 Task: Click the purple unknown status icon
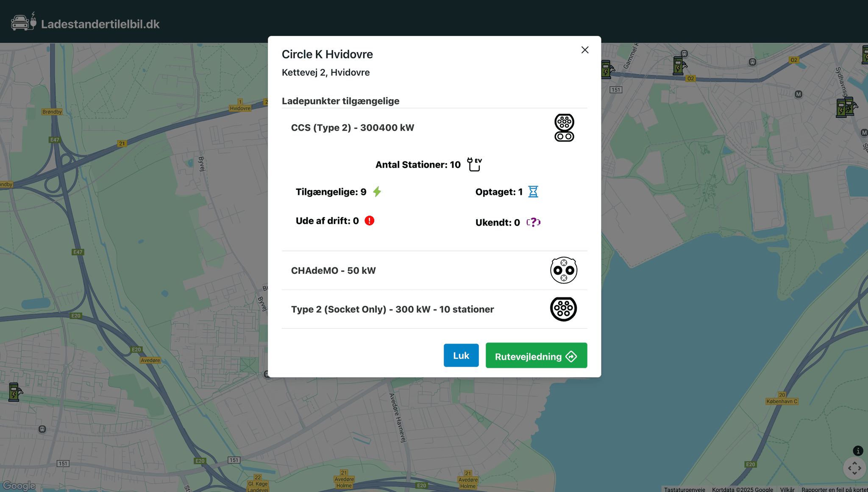click(x=533, y=222)
